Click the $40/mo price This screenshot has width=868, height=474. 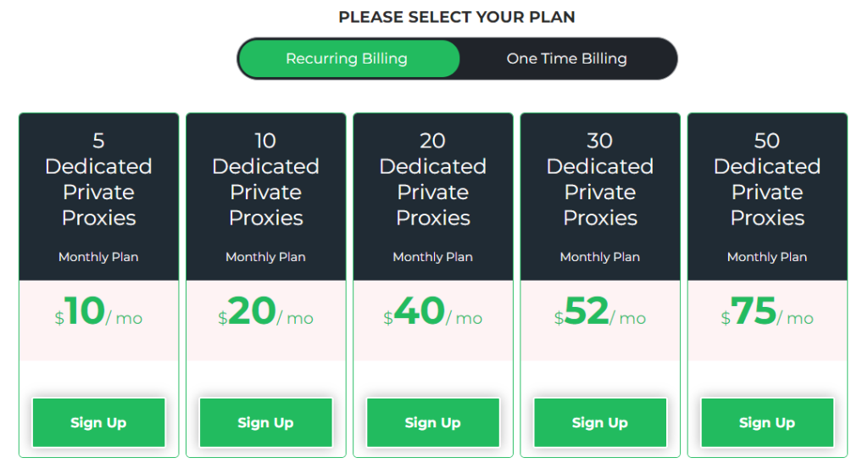tap(432, 313)
